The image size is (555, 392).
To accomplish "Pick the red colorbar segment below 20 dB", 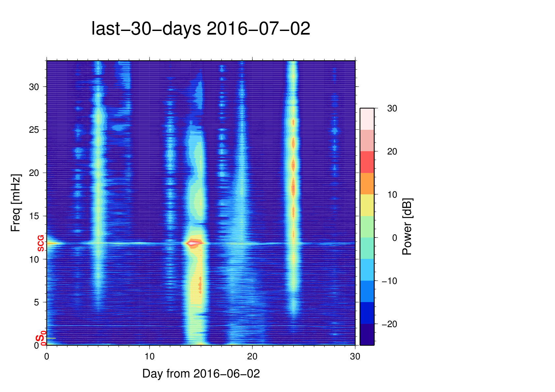I will point(367,162).
